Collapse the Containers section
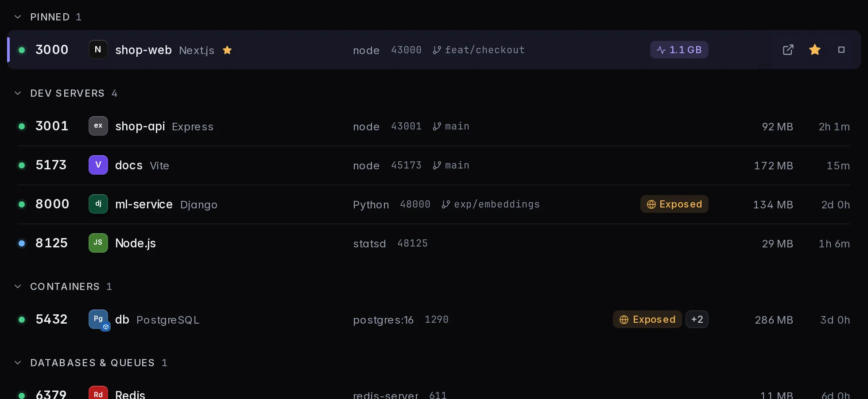Image resolution: width=868 pixels, height=399 pixels. 18,286
